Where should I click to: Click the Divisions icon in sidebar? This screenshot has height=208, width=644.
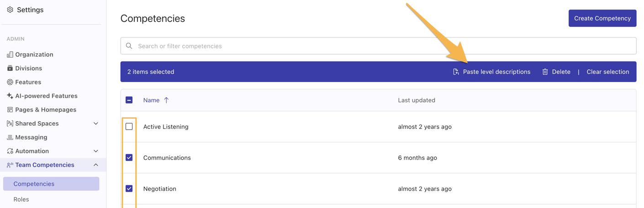pyautogui.click(x=10, y=68)
